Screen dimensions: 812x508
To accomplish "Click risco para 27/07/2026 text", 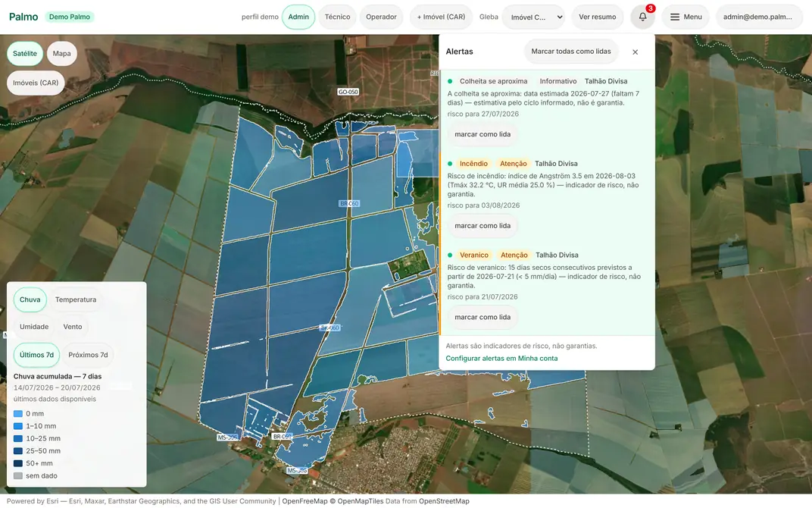I will pos(483,114).
